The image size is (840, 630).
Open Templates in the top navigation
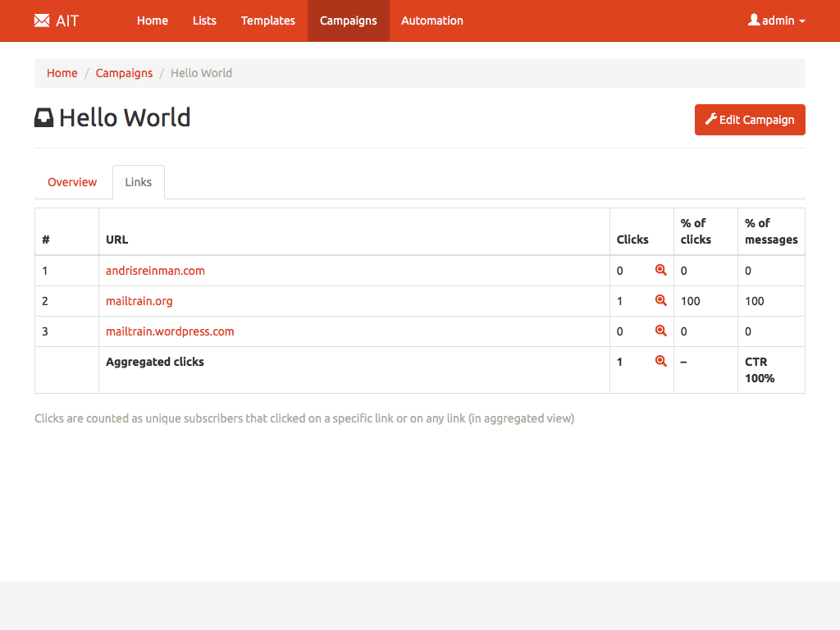tap(268, 21)
